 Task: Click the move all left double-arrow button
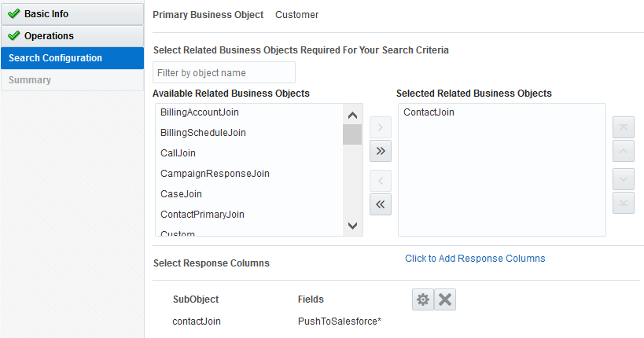(381, 204)
